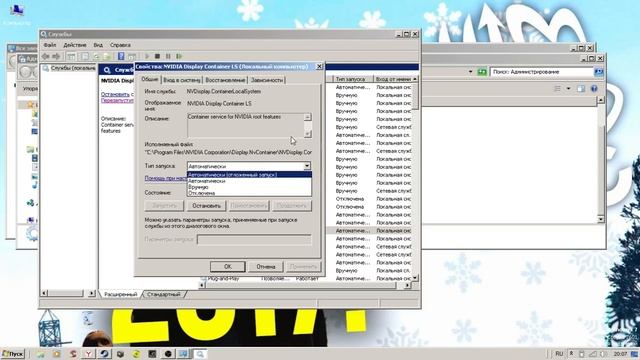Click the 'Применить' button
Image resolution: width=640 pixels, height=360 pixels.
pyautogui.click(x=303, y=267)
